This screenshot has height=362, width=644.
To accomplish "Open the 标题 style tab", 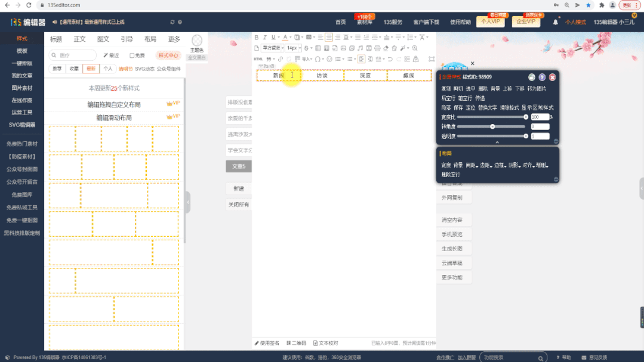I will coord(56,39).
